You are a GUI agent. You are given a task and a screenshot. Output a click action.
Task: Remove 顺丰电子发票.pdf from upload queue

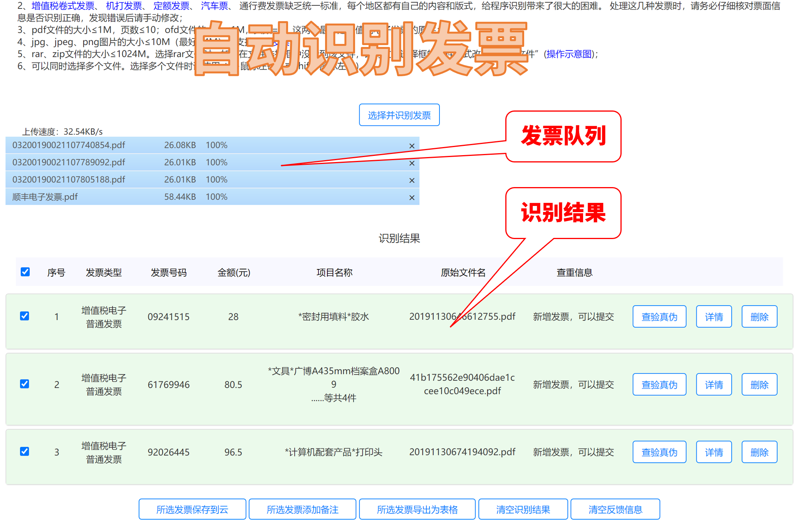point(412,197)
